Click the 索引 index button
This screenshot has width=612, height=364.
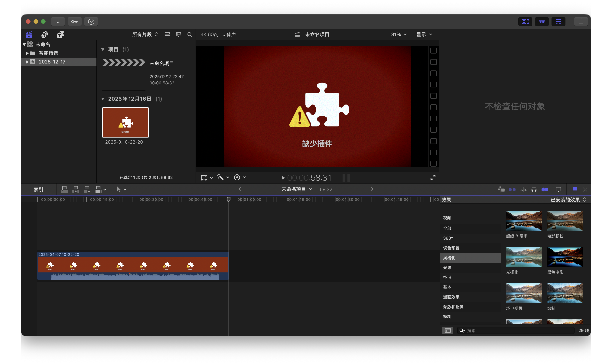[38, 189]
